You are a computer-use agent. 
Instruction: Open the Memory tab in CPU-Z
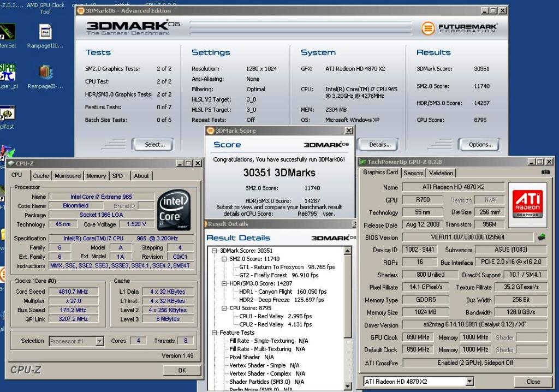(96, 176)
